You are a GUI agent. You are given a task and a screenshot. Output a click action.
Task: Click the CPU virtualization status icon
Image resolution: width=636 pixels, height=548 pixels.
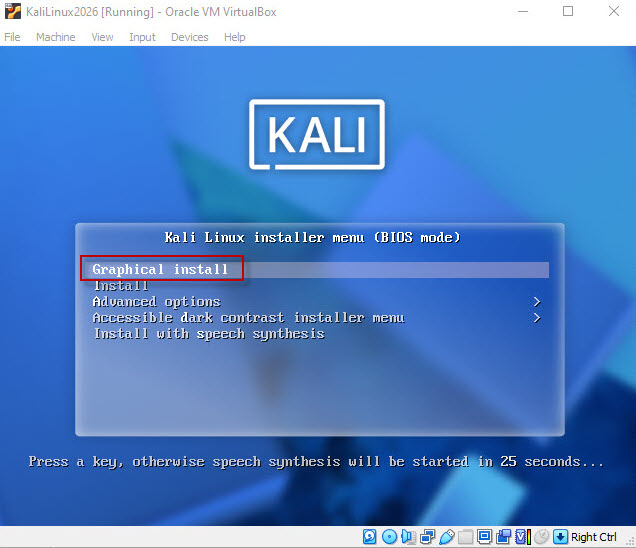click(x=523, y=537)
